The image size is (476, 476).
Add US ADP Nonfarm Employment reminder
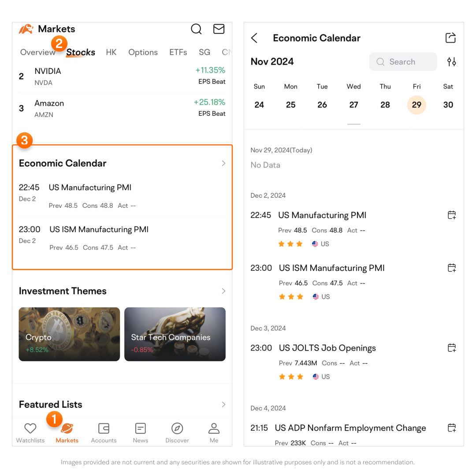click(x=452, y=428)
